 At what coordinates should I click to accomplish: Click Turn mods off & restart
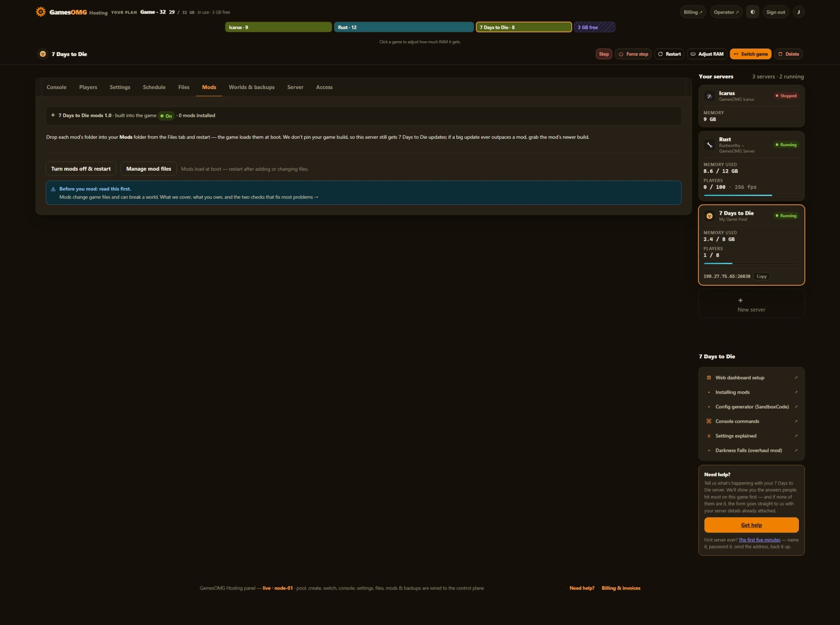(x=81, y=169)
